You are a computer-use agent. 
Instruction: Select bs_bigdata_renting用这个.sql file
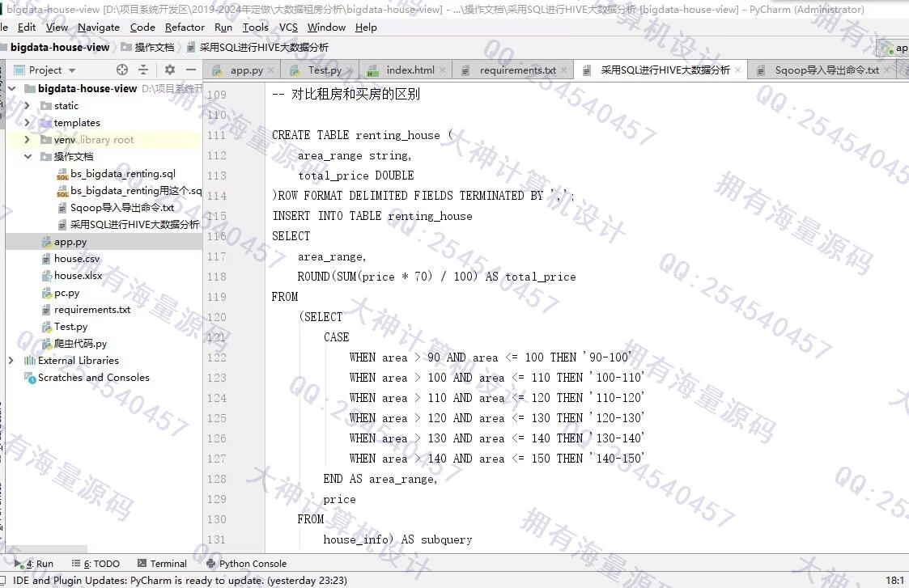coord(130,191)
